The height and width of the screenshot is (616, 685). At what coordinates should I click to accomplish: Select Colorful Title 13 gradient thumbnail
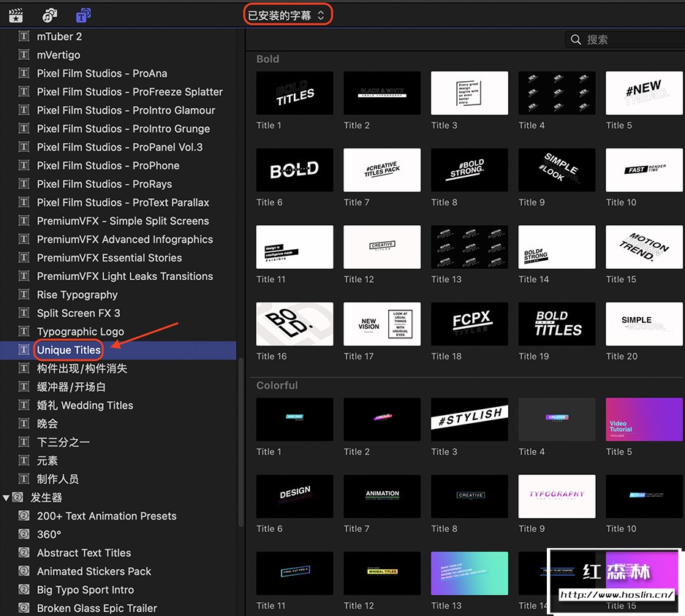[x=469, y=573]
